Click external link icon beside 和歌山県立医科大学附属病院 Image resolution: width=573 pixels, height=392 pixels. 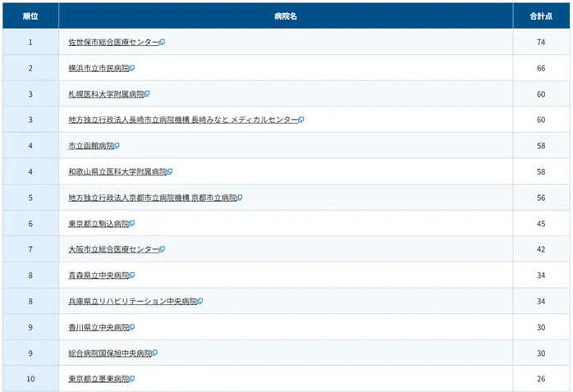coord(170,172)
